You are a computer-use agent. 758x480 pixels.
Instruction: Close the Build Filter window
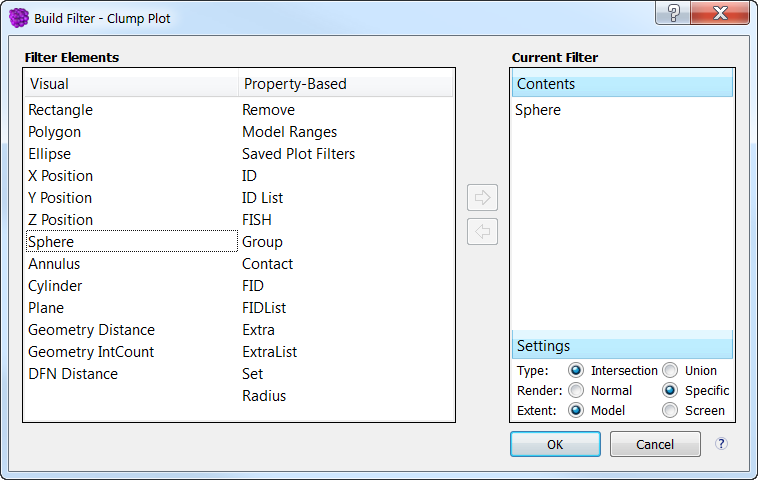pos(720,13)
